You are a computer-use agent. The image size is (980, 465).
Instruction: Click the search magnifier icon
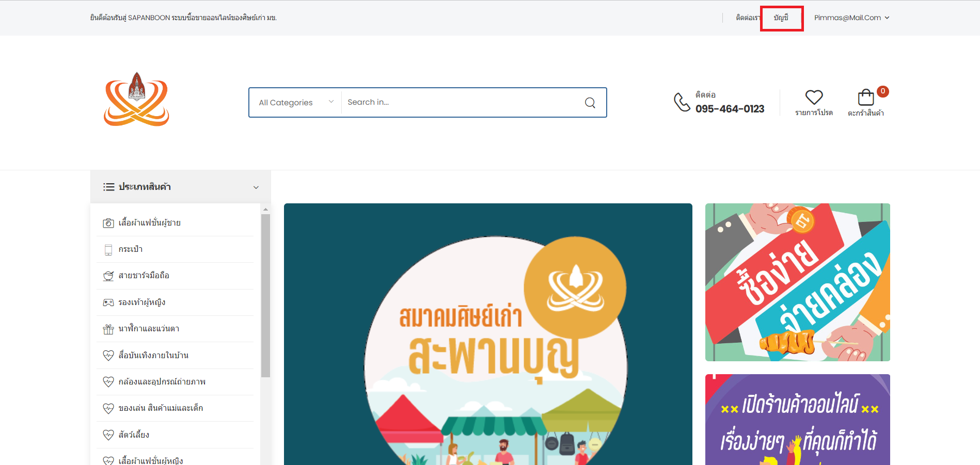point(590,103)
